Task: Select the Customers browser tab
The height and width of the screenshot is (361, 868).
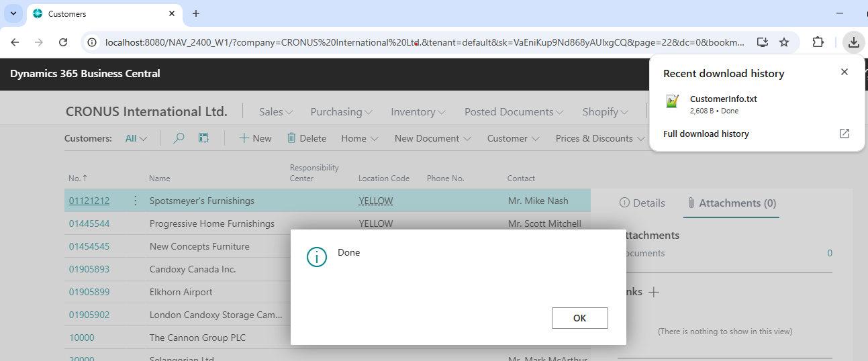Action: pyautogui.click(x=105, y=13)
